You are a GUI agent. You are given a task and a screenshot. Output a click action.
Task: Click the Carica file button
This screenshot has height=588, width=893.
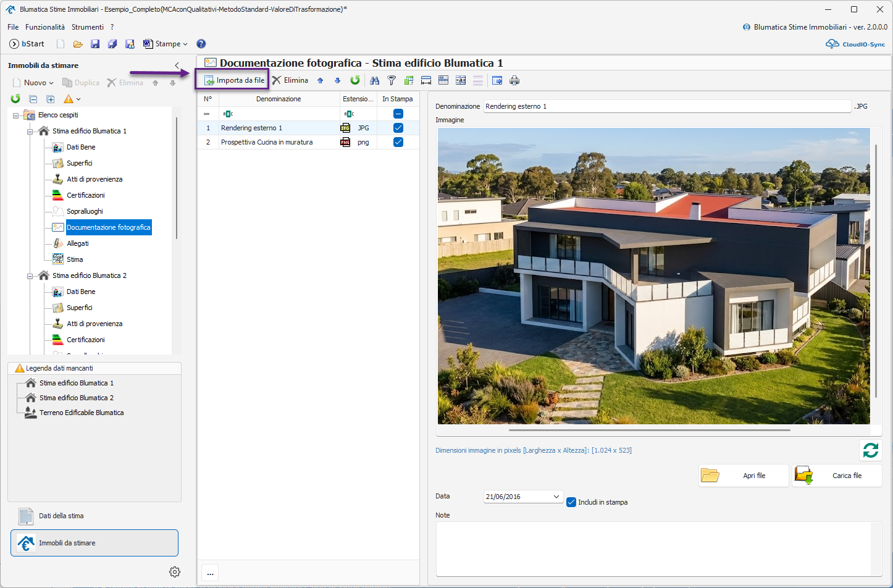837,476
